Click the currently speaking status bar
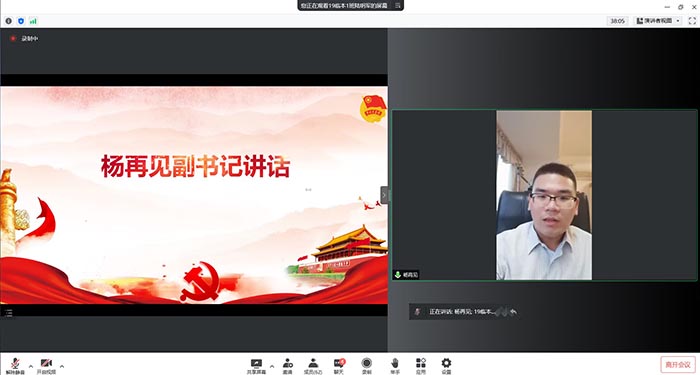 coord(464,312)
